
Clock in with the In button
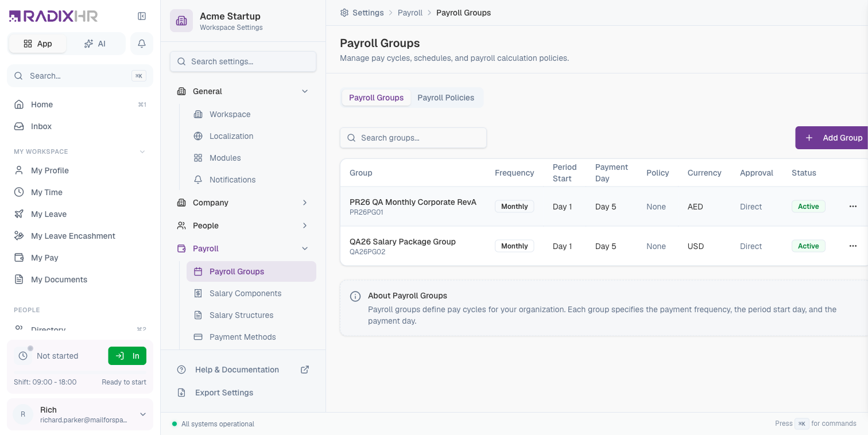point(127,356)
